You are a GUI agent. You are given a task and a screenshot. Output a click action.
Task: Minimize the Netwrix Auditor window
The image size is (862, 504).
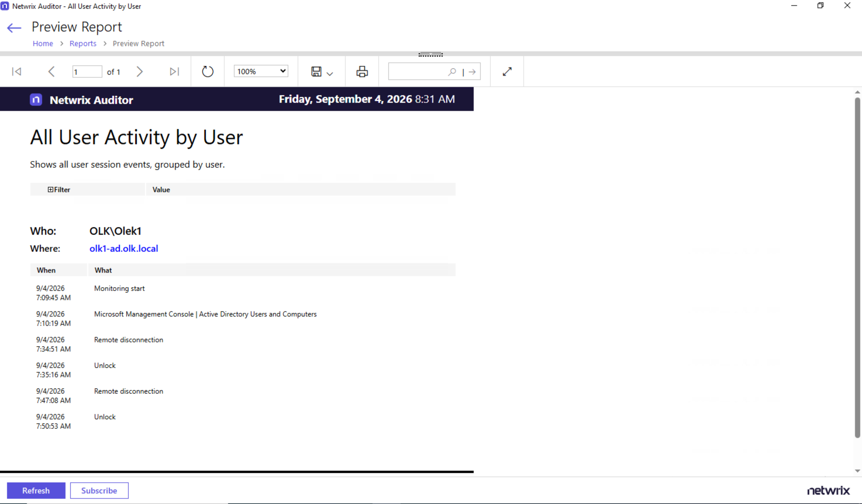click(794, 6)
